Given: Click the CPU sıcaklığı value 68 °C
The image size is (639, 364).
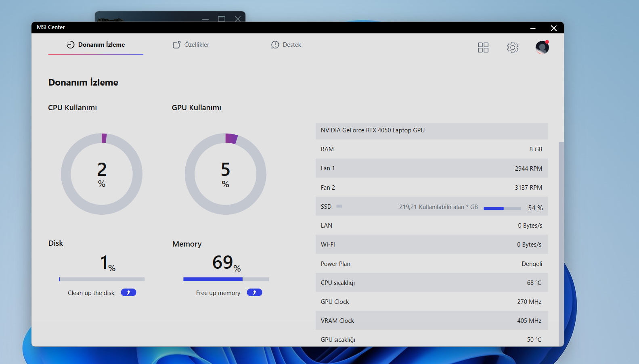Looking at the screenshot, I should [534, 283].
